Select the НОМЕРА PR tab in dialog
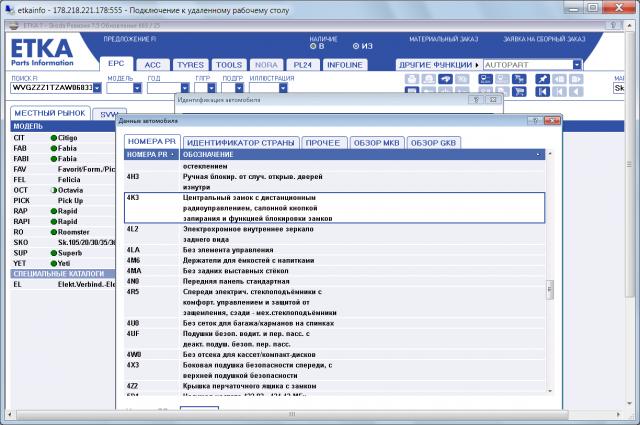The width and height of the screenshot is (640, 425). click(x=152, y=141)
